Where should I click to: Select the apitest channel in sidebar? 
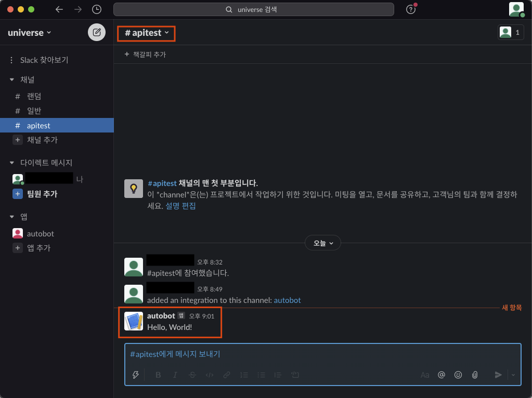click(x=57, y=125)
